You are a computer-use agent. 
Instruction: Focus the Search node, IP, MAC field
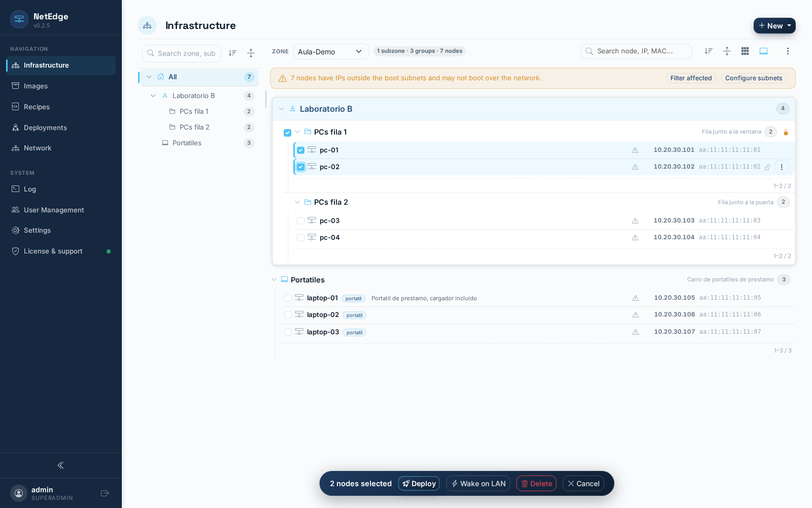coord(636,51)
